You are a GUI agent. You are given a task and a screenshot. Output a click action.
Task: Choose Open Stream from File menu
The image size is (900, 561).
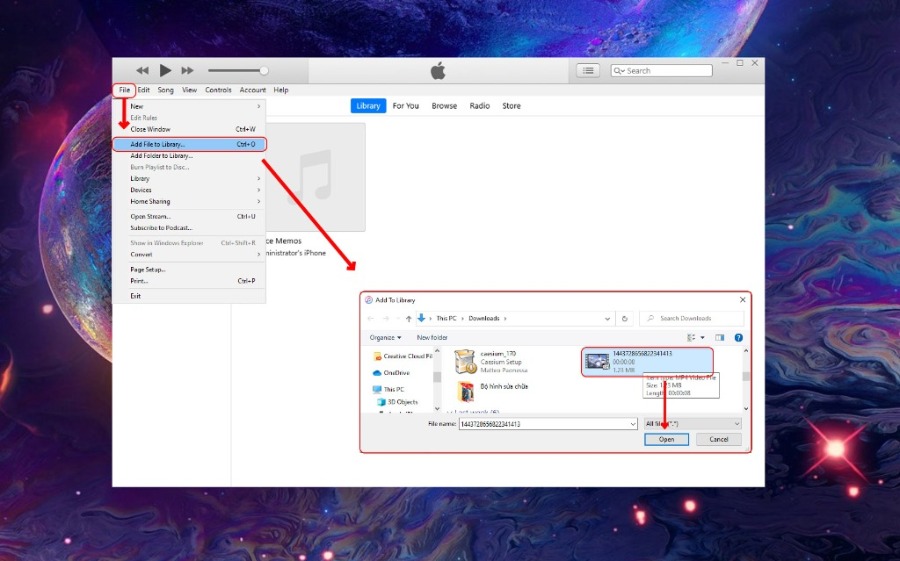tap(189, 216)
